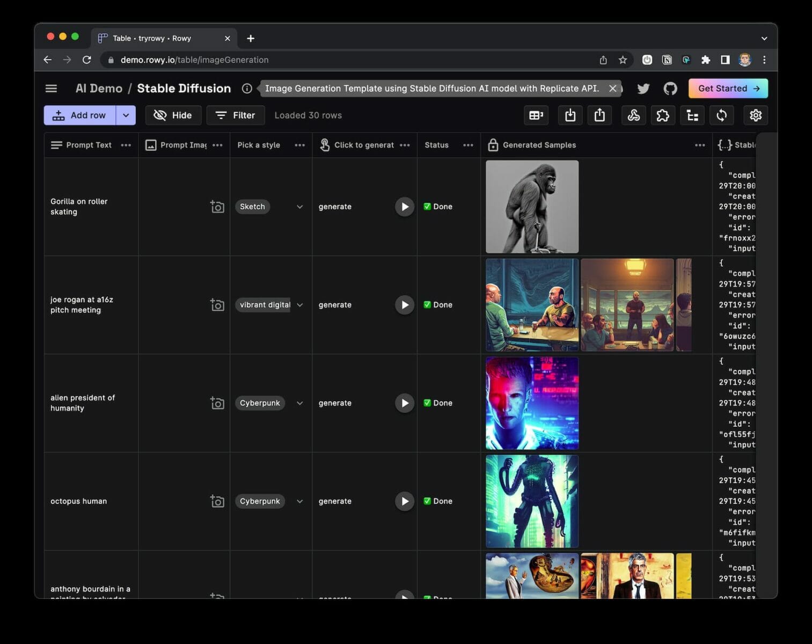Upload image for octopus human row

pyautogui.click(x=217, y=501)
